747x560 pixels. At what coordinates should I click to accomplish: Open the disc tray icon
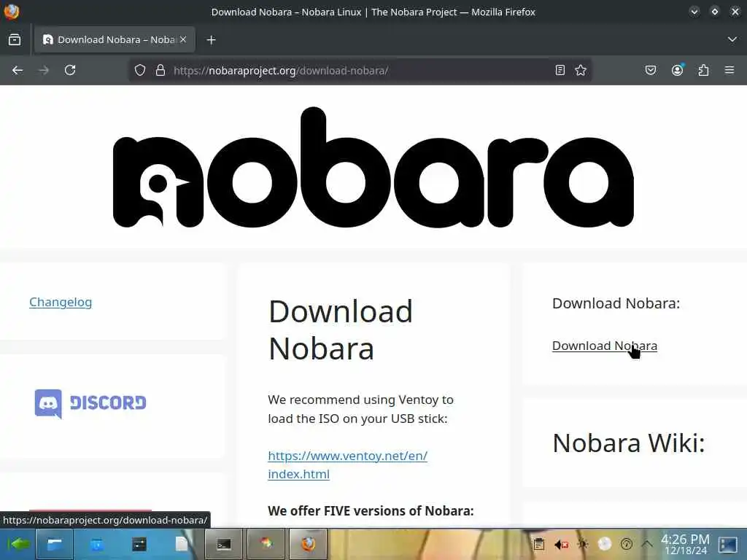[x=605, y=544]
